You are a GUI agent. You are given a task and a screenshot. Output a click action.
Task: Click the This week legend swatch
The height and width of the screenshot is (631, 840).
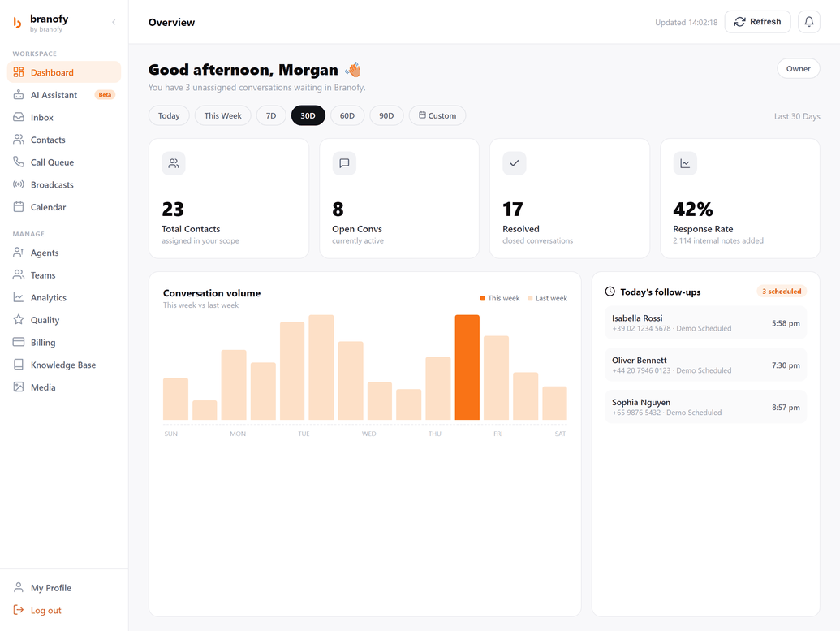coord(483,299)
